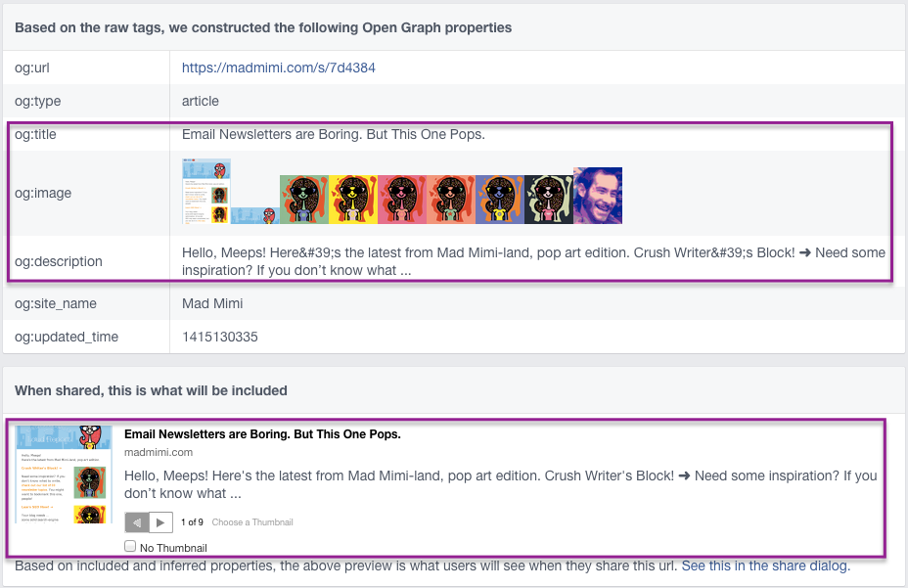Click the og:description value text

click(x=533, y=261)
